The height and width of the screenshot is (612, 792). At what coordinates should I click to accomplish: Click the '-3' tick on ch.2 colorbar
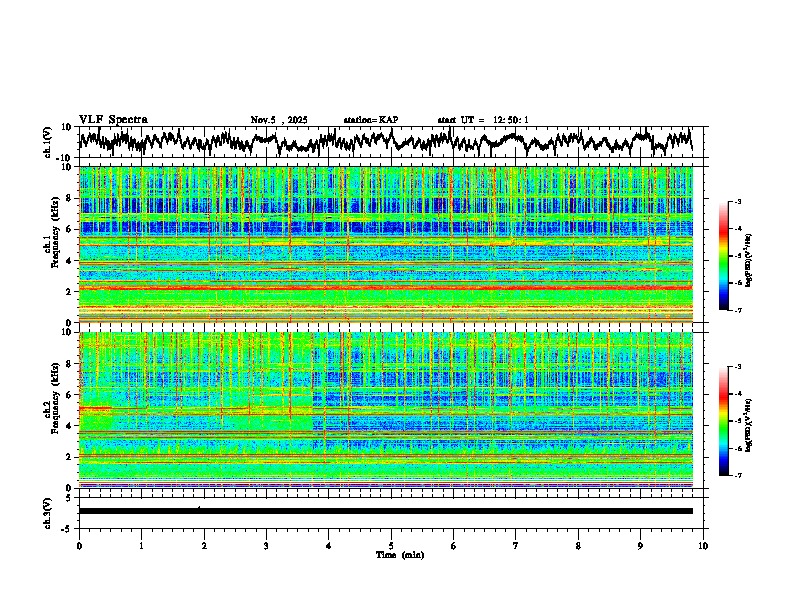738,367
